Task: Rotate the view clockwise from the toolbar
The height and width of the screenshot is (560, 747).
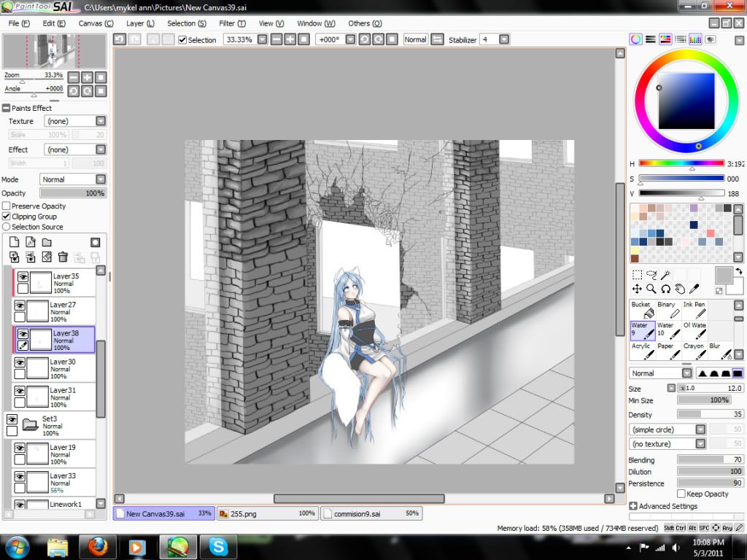Action: coord(378,39)
